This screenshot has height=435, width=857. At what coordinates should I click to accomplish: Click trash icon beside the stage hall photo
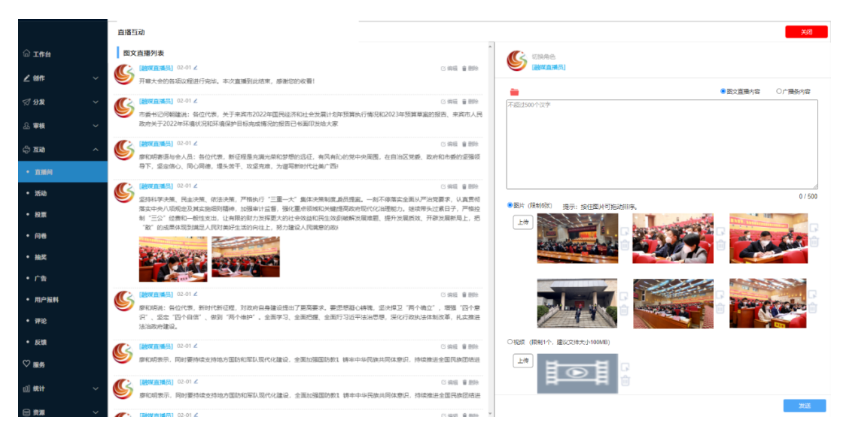[625, 245]
